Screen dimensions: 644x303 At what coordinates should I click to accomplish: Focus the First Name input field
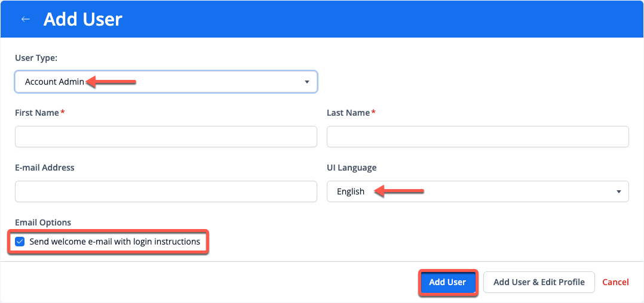click(x=165, y=137)
